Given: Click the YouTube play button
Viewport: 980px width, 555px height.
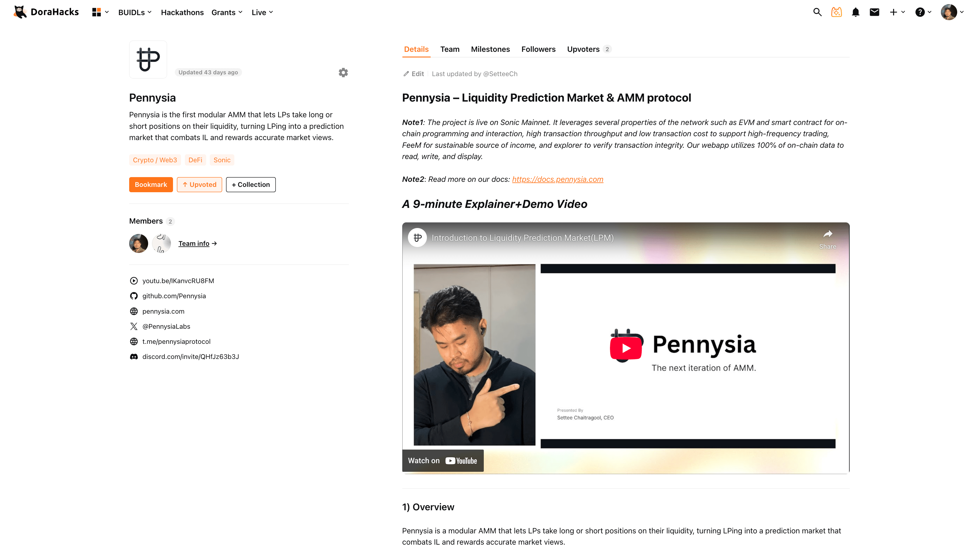Looking at the screenshot, I should (625, 348).
